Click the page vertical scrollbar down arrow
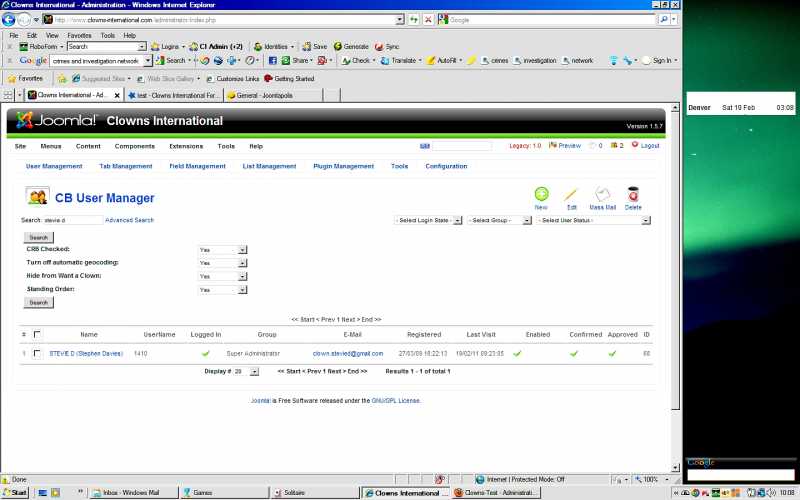This screenshot has width=800, height=500. tap(675, 467)
